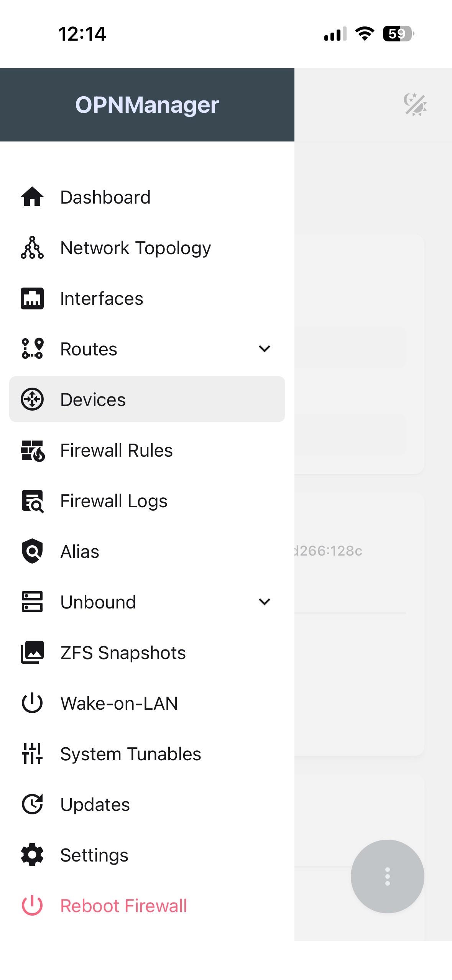This screenshot has height=980, width=452.
Task: Open the Unbound DNS menu entry
Action: coord(98,602)
